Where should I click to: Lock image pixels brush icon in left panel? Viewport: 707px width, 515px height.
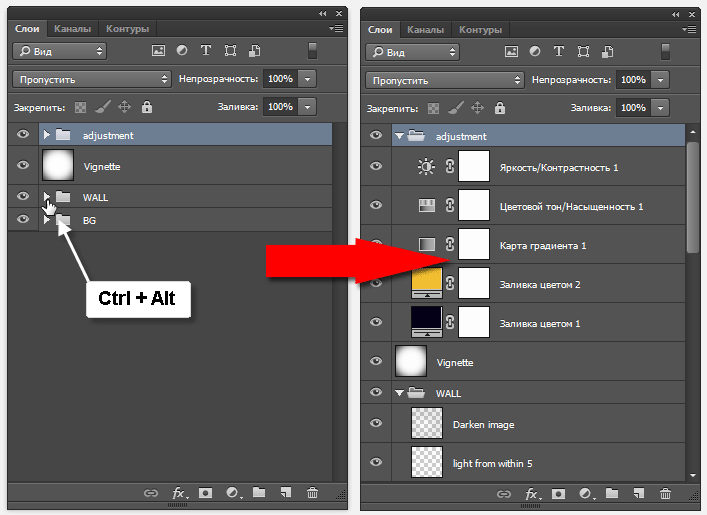(103, 107)
